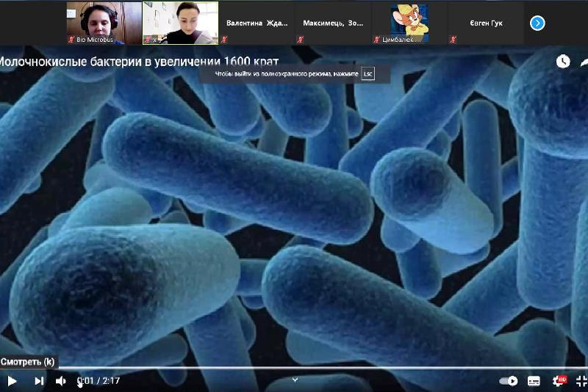Click the video title about молочнокислые бактерии
The height and width of the screenshot is (392, 588).
point(139,62)
